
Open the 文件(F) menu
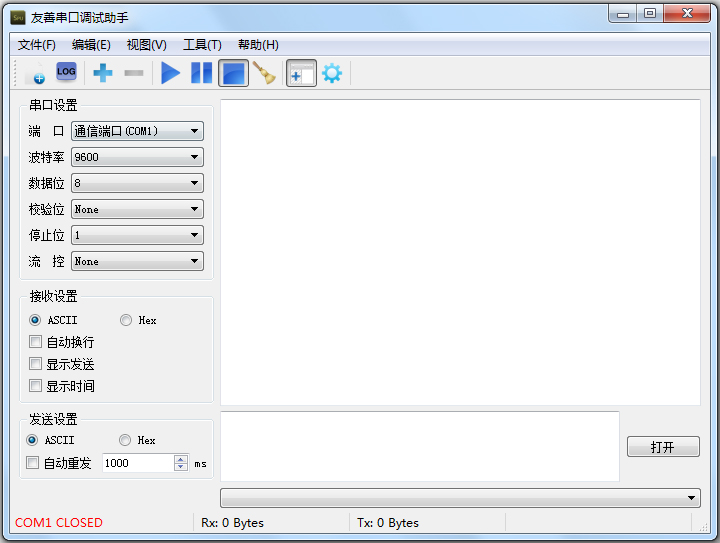click(37, 45)
